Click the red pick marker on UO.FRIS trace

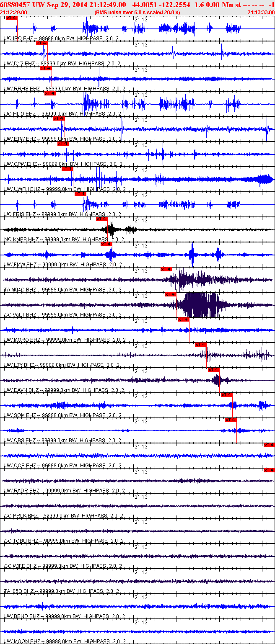pyautogui.click(x=80, y=194)
